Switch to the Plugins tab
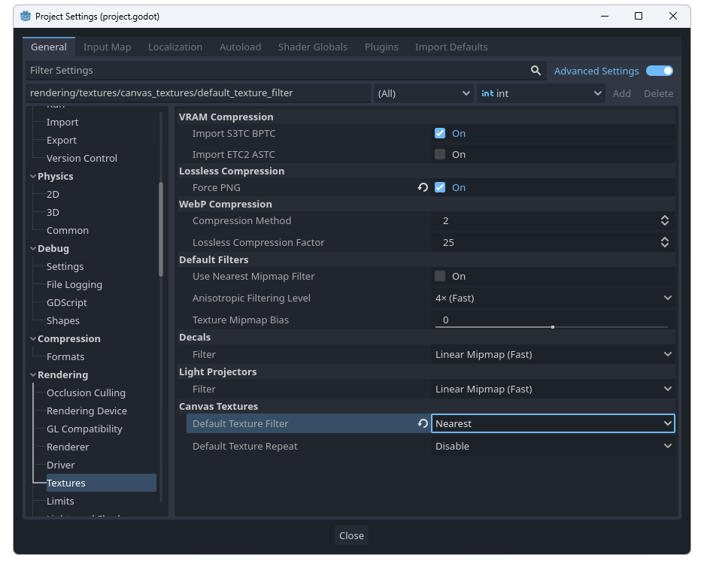 click(x=381, y=47)
